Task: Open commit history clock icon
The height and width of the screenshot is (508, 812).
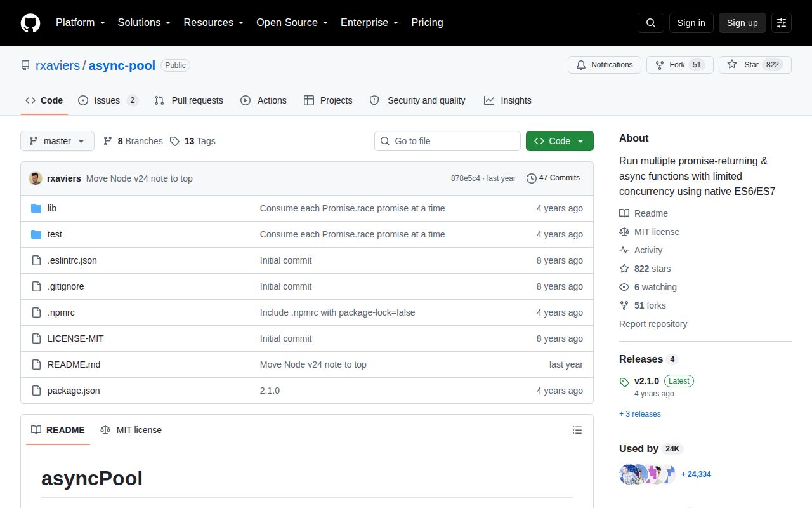Action: tap(532, 178)
